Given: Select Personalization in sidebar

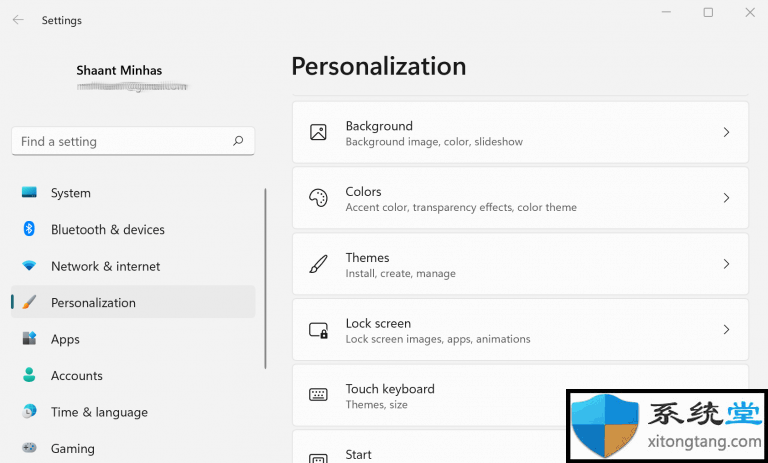Looking at the screenshot, I should [x=133, y=302].
